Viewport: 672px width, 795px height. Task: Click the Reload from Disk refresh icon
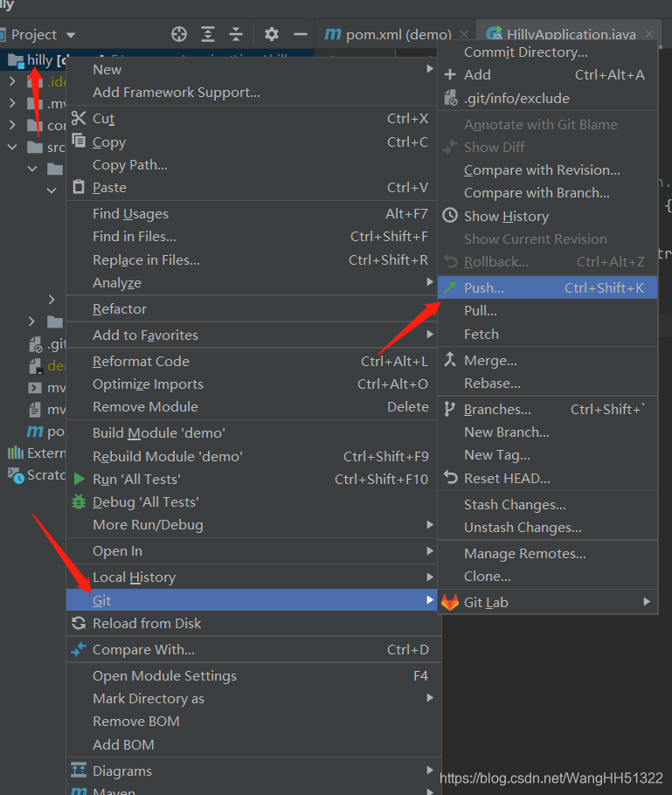[80, 623]
